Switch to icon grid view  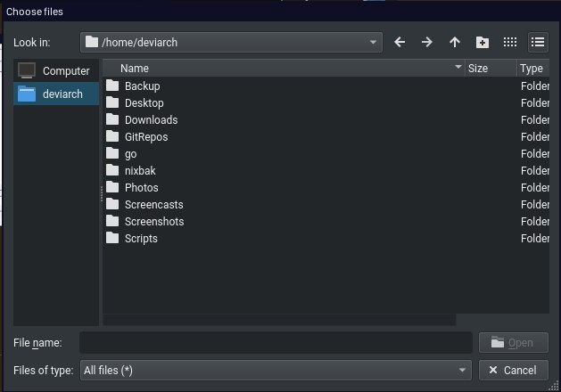point(510,42)
